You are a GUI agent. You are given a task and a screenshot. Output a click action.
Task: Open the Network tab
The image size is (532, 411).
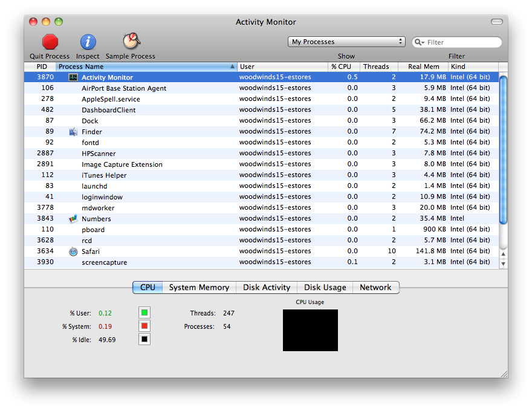point(375,287)
